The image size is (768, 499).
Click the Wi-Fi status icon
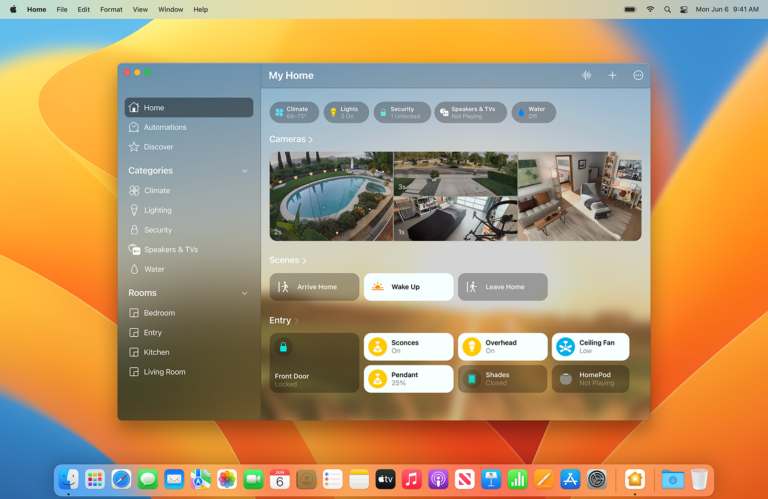tap(650, 9)
